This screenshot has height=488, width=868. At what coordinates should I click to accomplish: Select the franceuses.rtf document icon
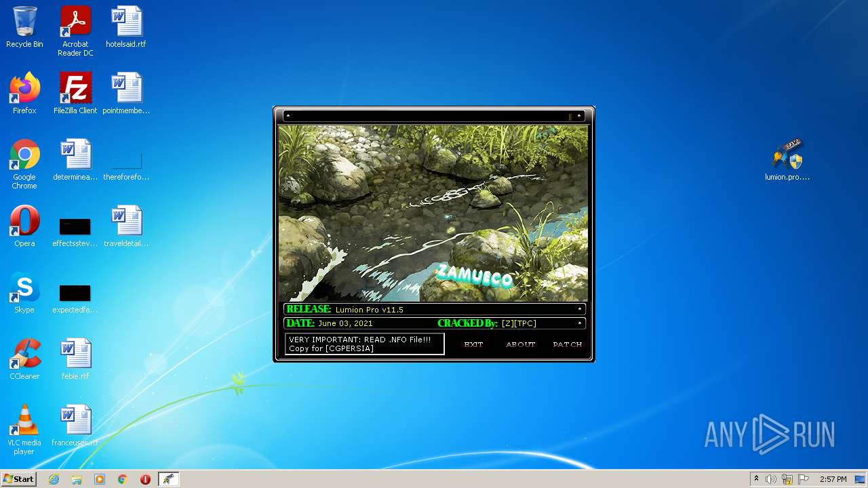(x=75, y=426)
